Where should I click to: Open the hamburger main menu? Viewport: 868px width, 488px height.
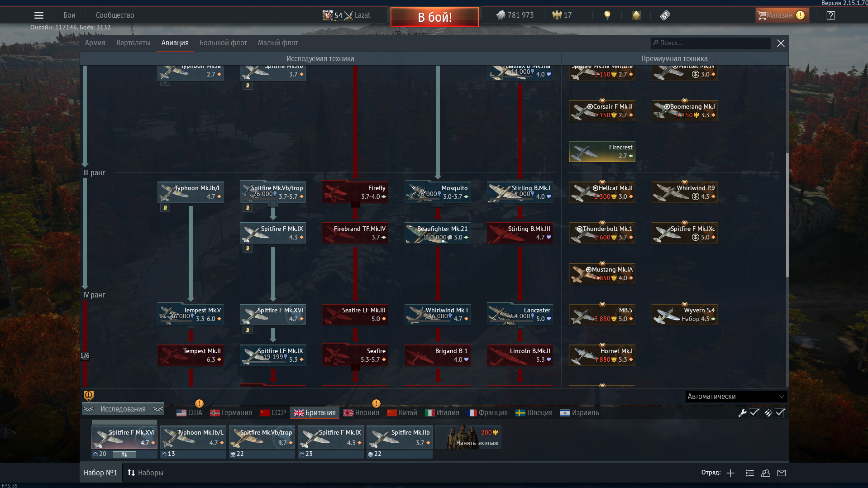(x=39, y=15)
